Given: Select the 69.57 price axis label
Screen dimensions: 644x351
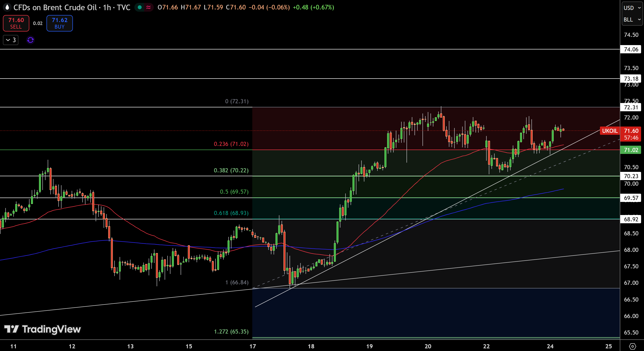Looking at the screenshot, I should click(x=631, y=198).
